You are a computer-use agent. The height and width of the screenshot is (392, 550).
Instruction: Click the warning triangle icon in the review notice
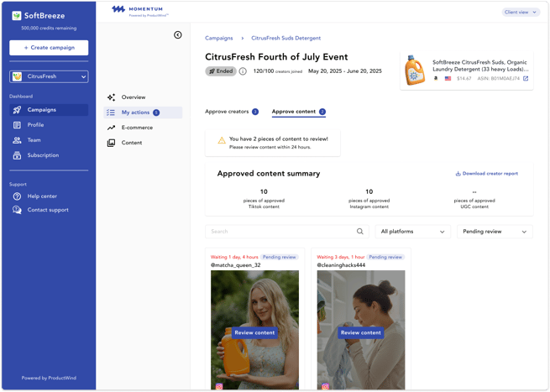click(222, 141)
